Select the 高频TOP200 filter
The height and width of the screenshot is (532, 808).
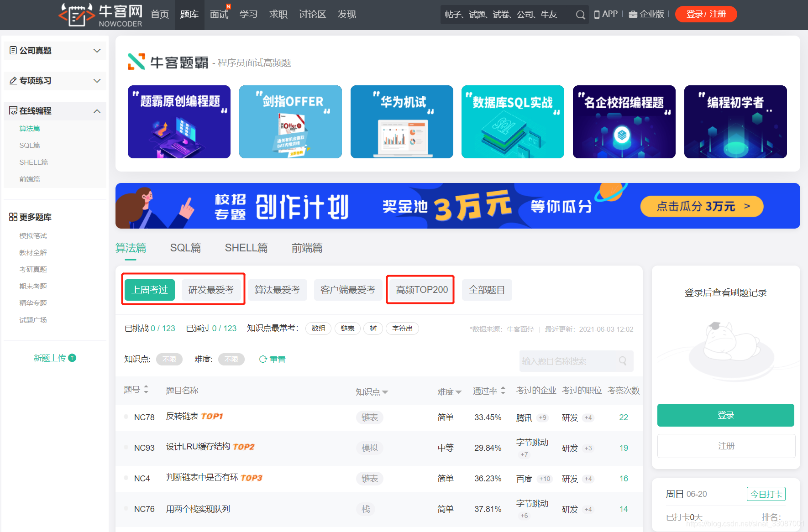[422, 290]
